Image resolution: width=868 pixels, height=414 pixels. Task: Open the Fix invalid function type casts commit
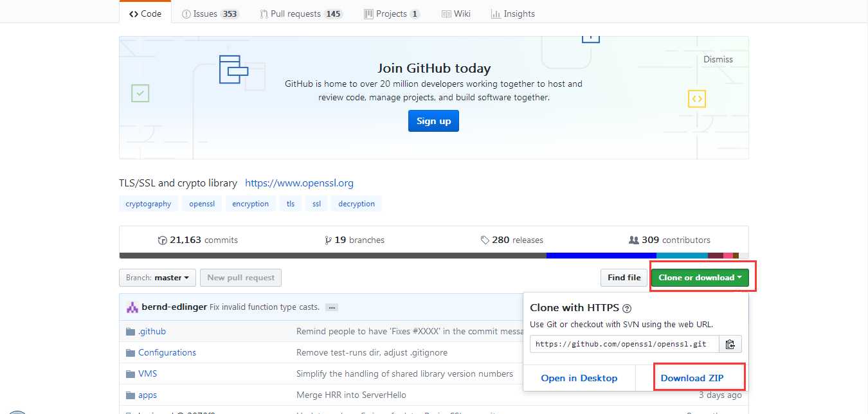click(265, 307)
